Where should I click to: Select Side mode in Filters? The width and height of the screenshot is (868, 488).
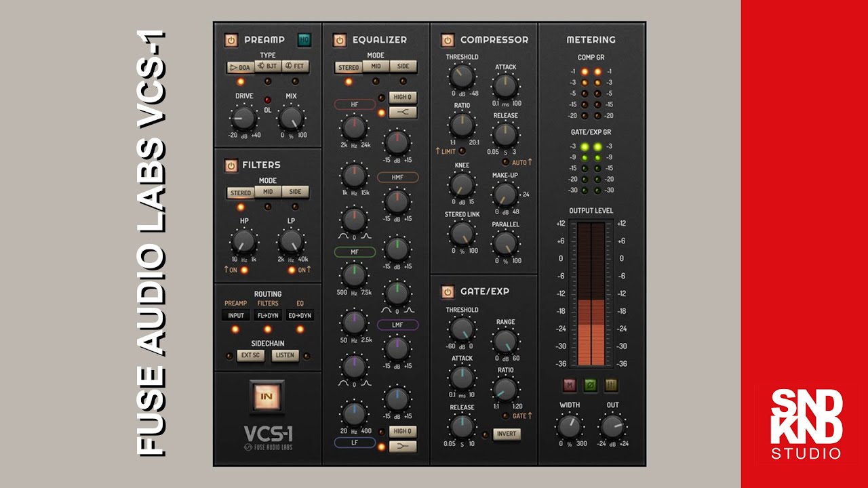pos(295,192)
